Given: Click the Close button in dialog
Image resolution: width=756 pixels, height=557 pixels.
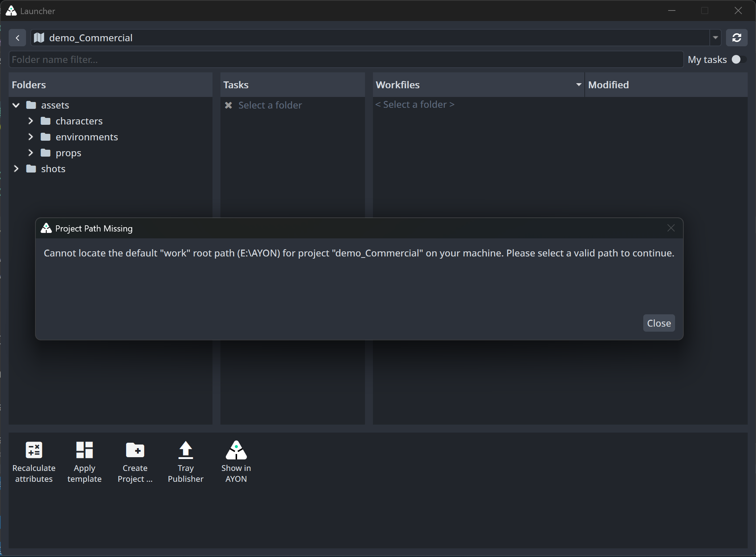Looking at the screenshot, I should pyautogui.click(x=659, y=323).
